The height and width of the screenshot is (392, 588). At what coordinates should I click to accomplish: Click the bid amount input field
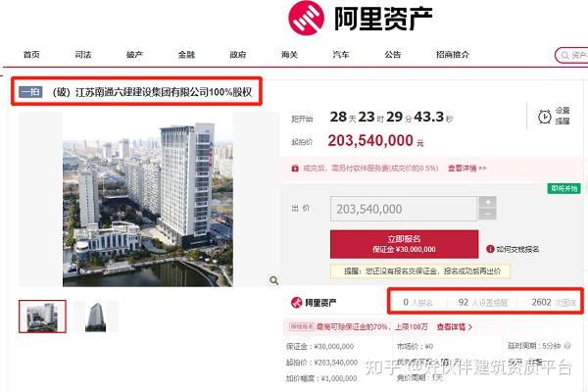pos(404,209)
